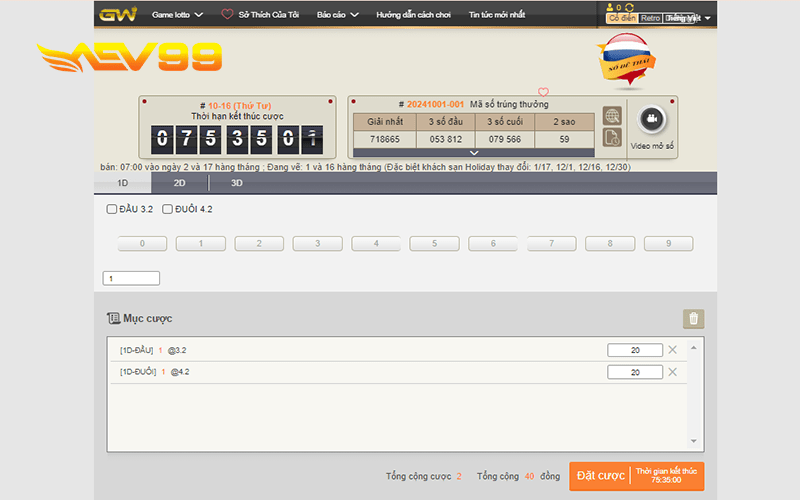Click the 1D-ĐẦU bet amount field
800x500 pixels.
(x=635, y=350)
